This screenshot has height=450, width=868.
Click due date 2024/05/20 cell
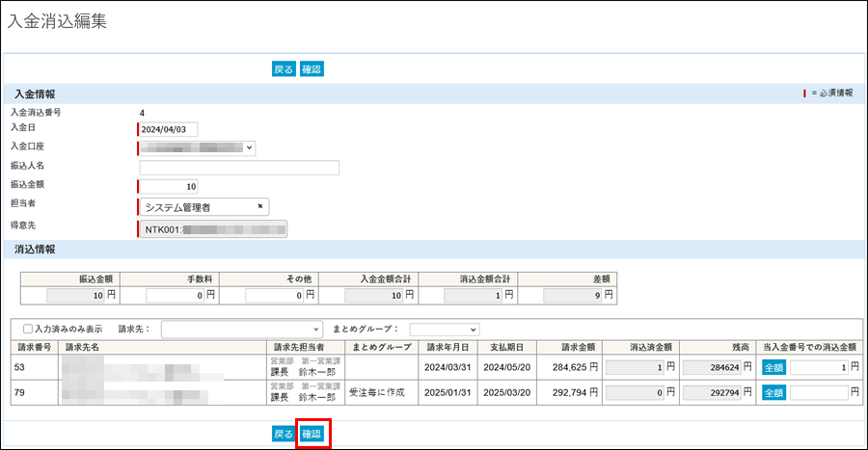click(507, 367)
